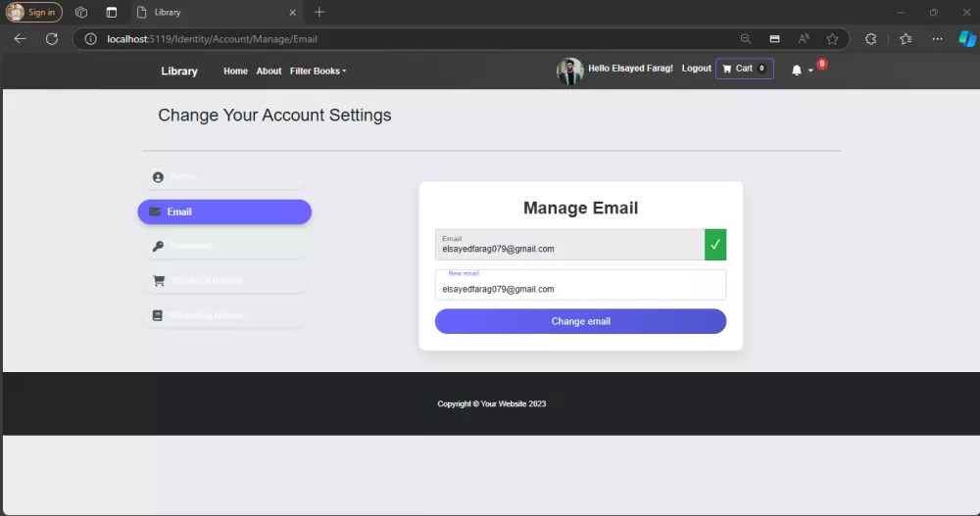
Task: Click the Library brand logo link
Action: click(179, 71)
